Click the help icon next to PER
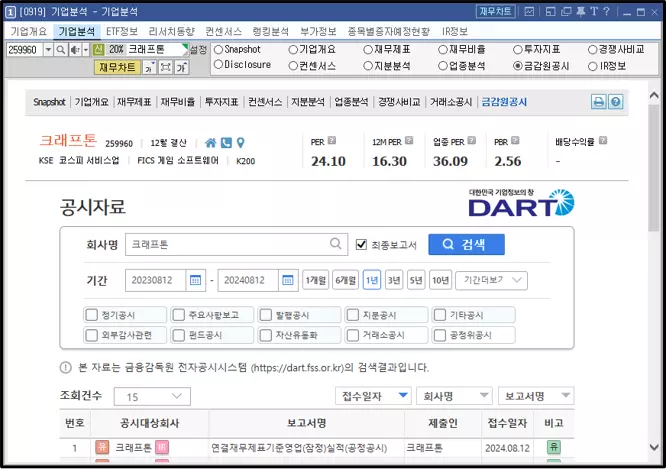This screenshot has height=469, width=666. (332, 140)
